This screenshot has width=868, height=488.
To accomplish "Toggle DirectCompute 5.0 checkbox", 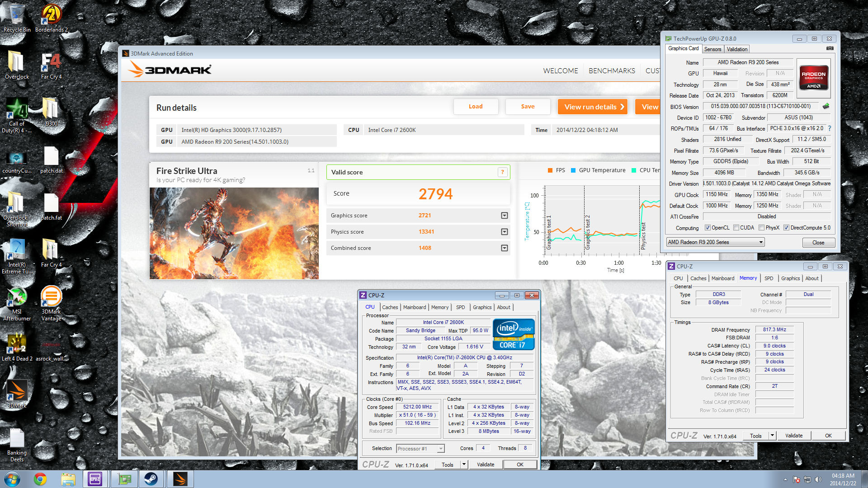I will click(786, 228).
